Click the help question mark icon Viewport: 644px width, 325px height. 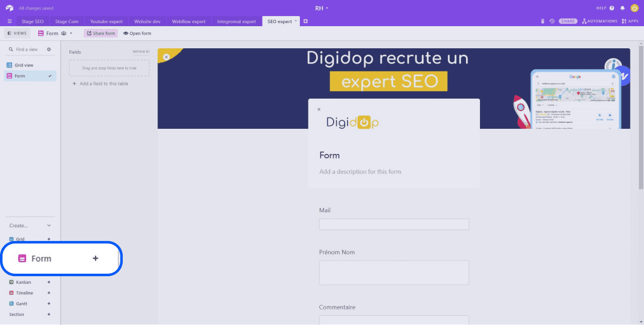coord(612,8)
